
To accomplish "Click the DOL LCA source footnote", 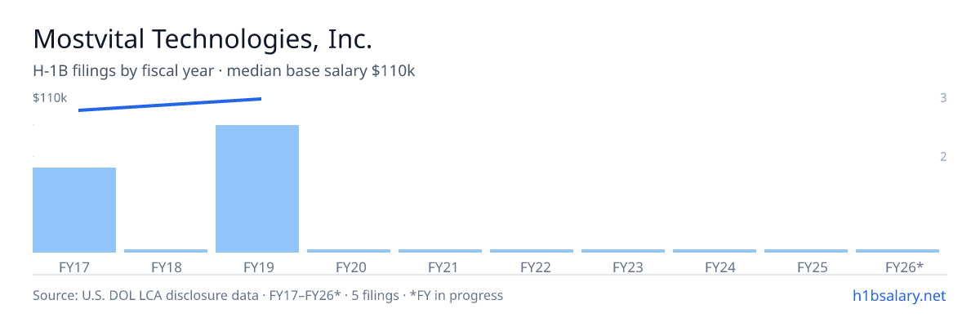I will click(x=268, y=295).
